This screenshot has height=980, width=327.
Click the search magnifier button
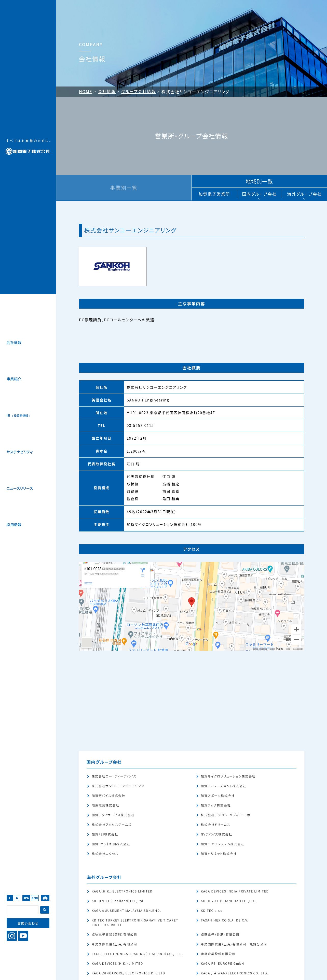pos(45,910)
